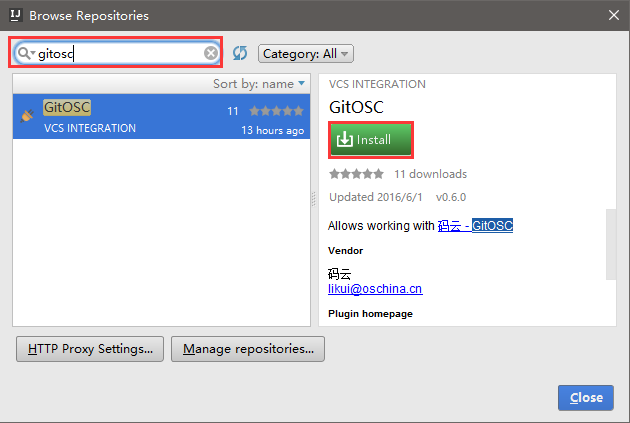Click the 'Plugin homepage' heading

[370, 314]
